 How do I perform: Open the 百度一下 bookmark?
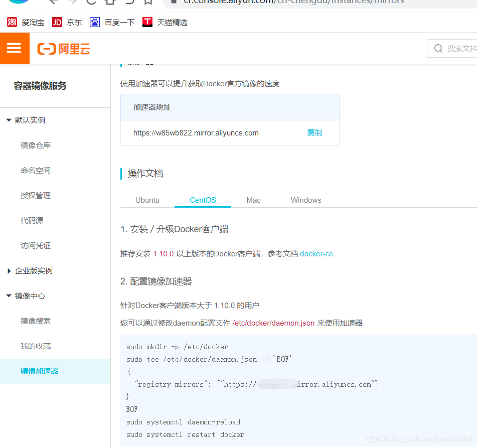click(112, 22)
